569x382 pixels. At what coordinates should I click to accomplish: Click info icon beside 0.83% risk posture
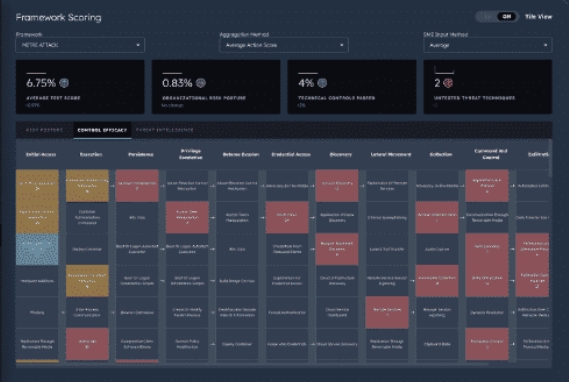(201, 83)
